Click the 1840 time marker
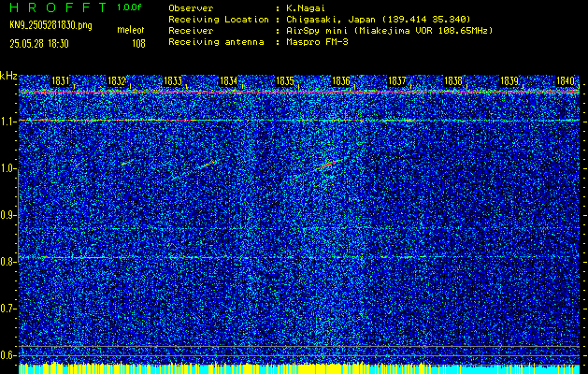The width and height of the screenshot is (588, 374). click(566, 80)
